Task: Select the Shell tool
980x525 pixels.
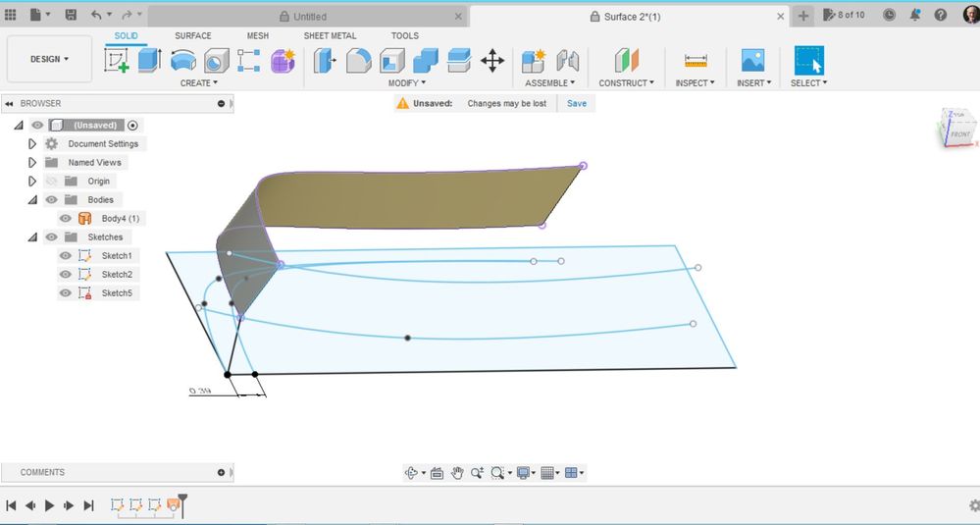Action: tap(392, 61)
